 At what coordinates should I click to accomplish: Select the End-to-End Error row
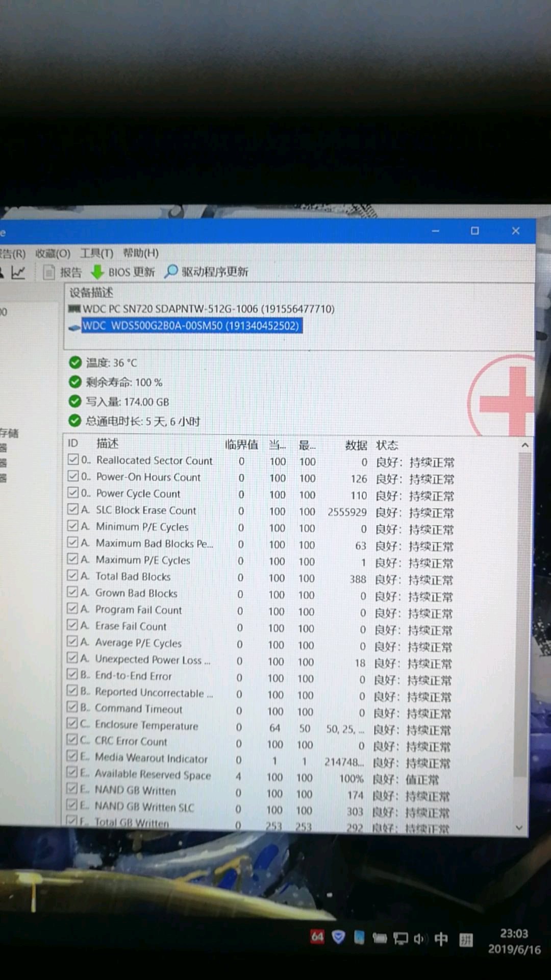pyautogui.click(x=260, y=678)
